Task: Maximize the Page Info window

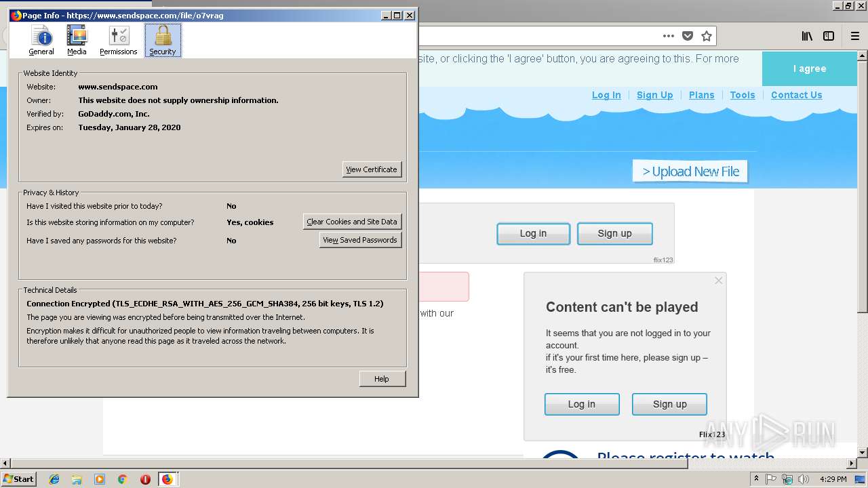Action: pyautogui.click(x=397, y=16)
